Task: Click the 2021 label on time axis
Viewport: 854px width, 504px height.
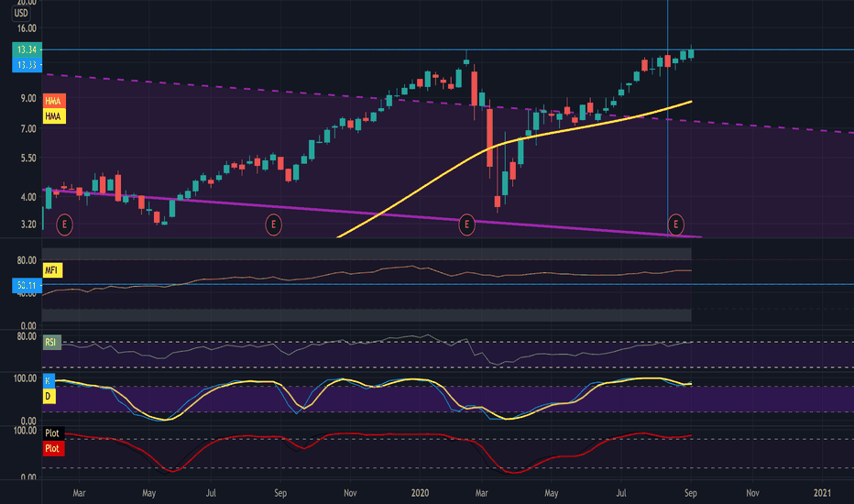Action: (823, 493)
